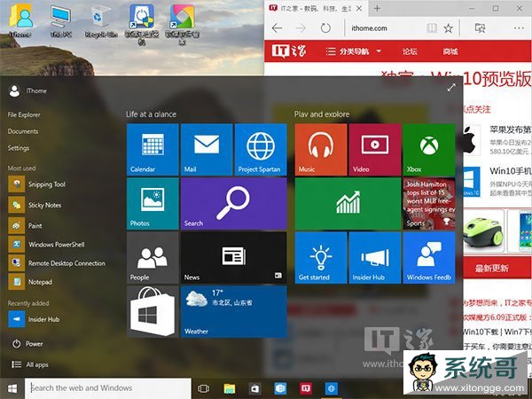Launch Project Spartan tile

tap(261, 150)
